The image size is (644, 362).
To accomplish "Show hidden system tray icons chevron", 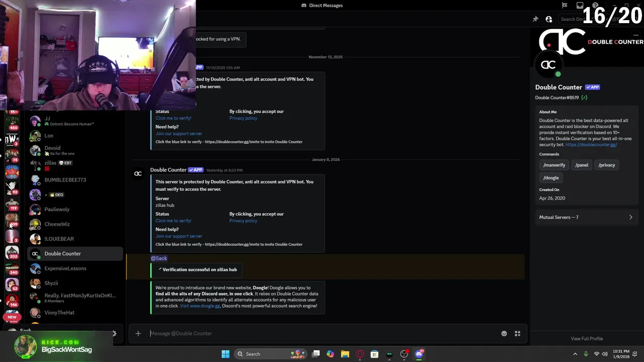I will pos(575,354).
